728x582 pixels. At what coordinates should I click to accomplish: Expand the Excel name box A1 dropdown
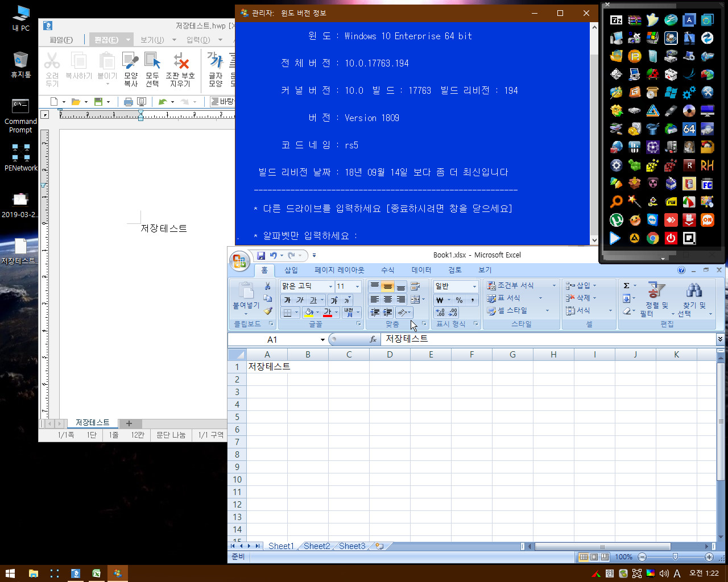322,340
